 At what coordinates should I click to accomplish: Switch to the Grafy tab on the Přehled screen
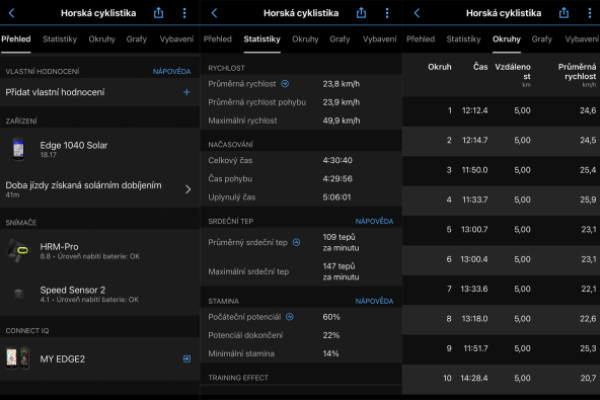pyautogui.click(x=136, y=39)
